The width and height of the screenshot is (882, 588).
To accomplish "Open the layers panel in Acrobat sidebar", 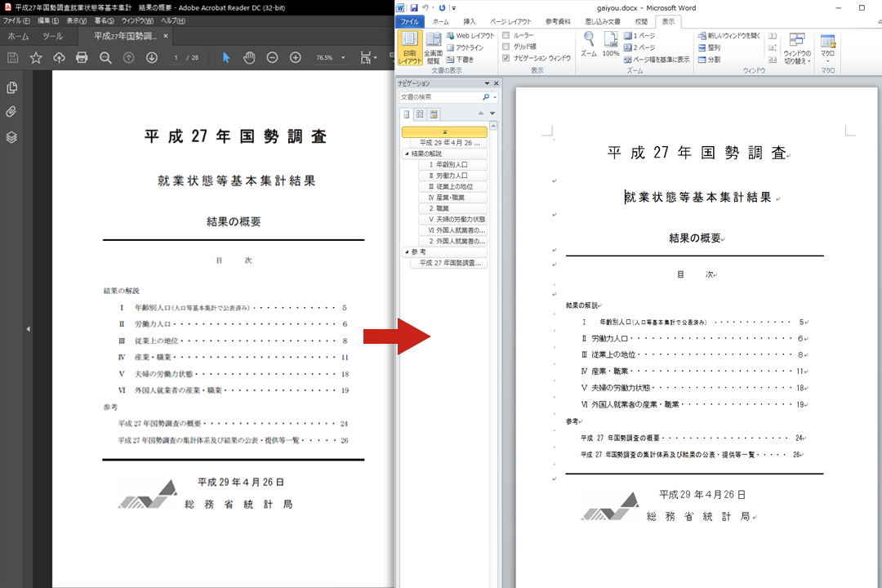I will tap(11, 137).
